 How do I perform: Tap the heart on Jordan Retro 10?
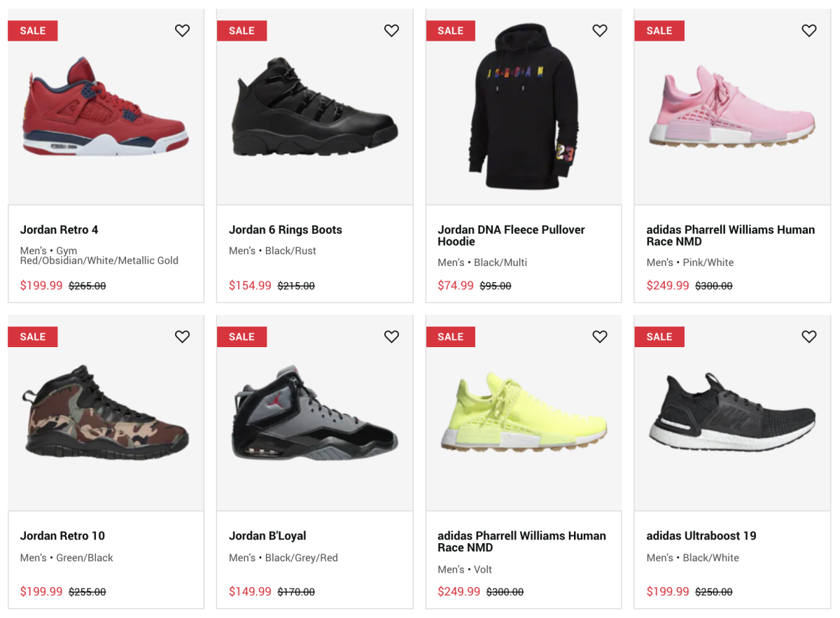coord(182,337)
